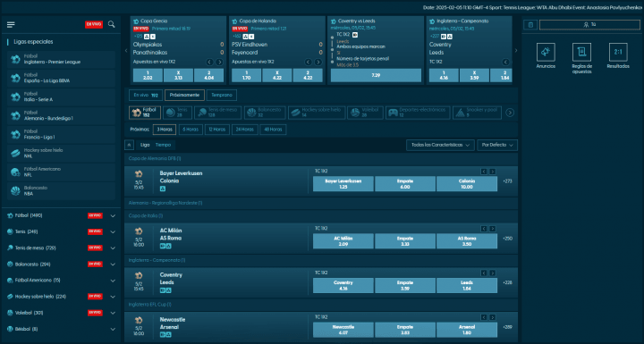Open the Anuncios megaphone icon
This screenshot has height=344, width=644.
point(546,52)
